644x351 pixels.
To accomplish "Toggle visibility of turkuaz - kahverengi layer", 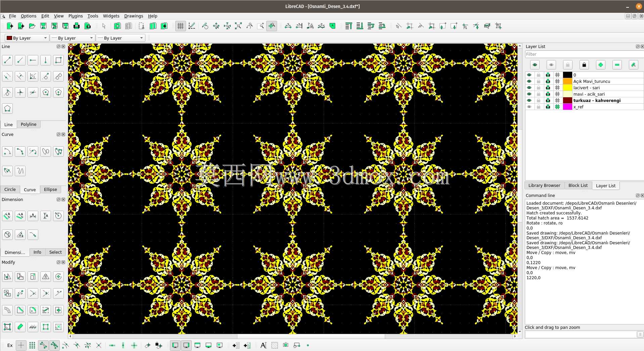I will tap(529, 100).
